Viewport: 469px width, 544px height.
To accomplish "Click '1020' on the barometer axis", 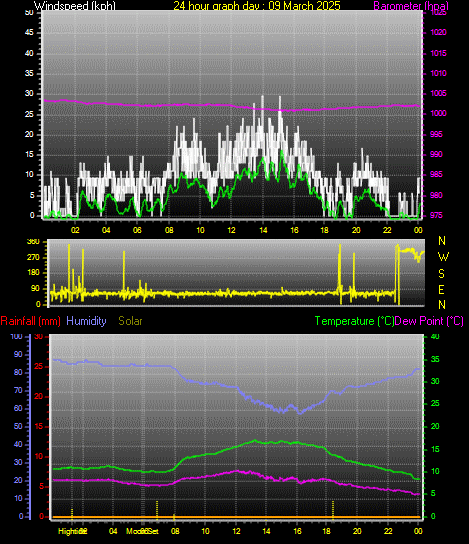I will point(438,33).
